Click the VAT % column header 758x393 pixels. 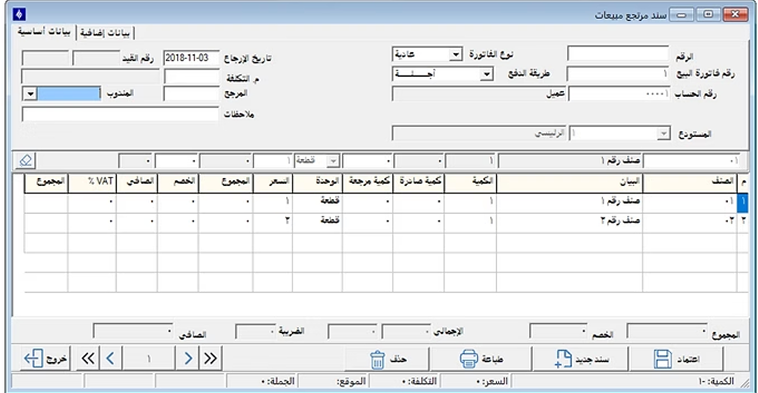pos(92,182)
